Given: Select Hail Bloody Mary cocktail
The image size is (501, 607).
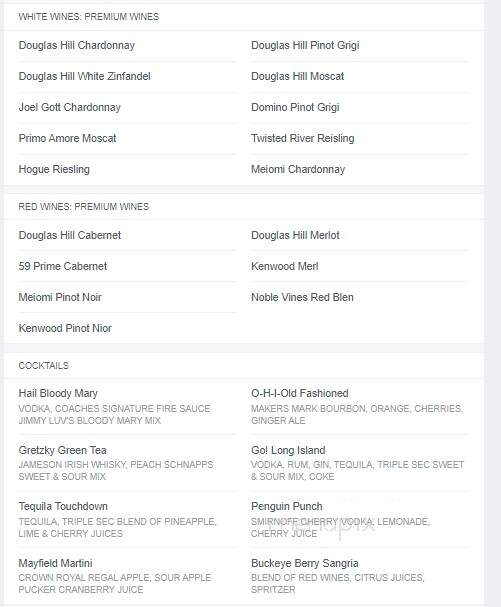Looking at the screenshot, I should 58,393.
